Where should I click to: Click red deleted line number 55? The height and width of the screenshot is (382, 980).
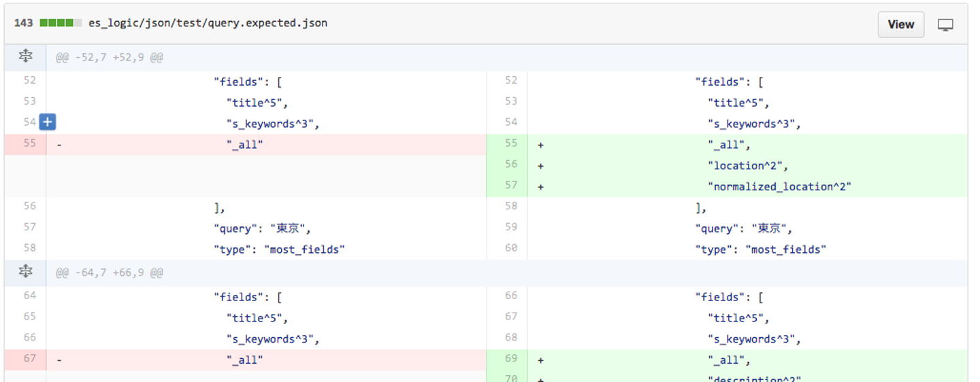pyautogui.click(x=29, y=143)
